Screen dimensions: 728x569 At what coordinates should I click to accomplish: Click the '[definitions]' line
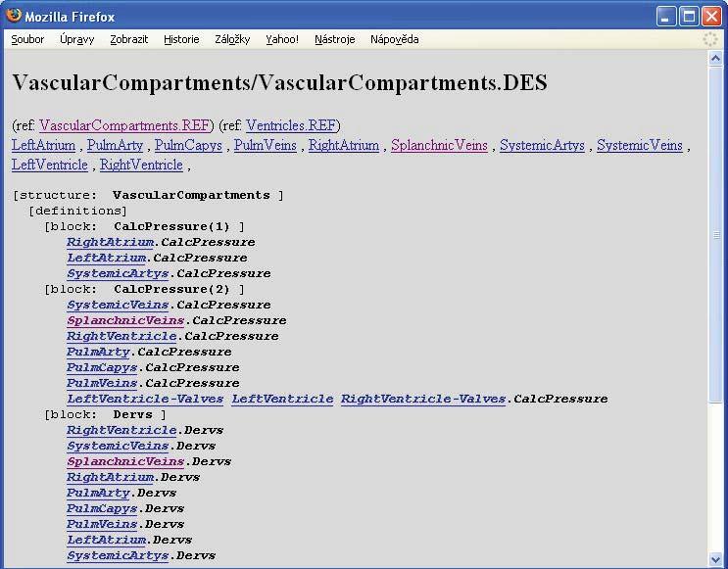tap(77, 212)
